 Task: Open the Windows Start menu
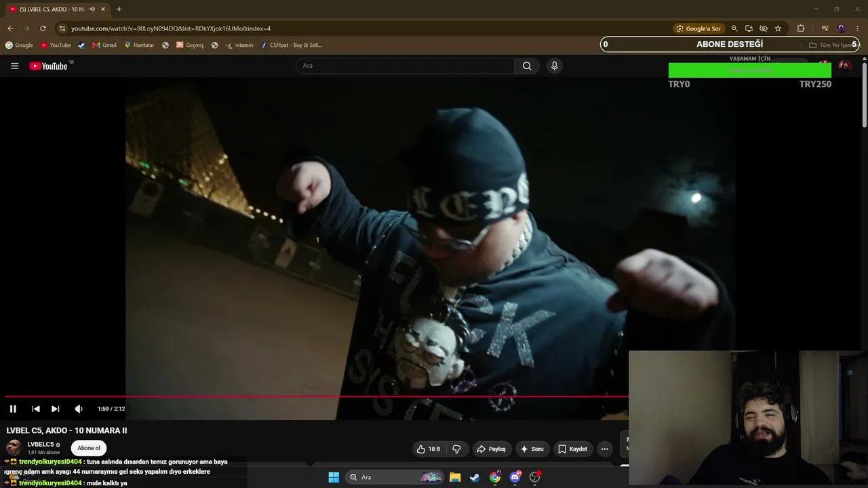[x=334, y=477]
